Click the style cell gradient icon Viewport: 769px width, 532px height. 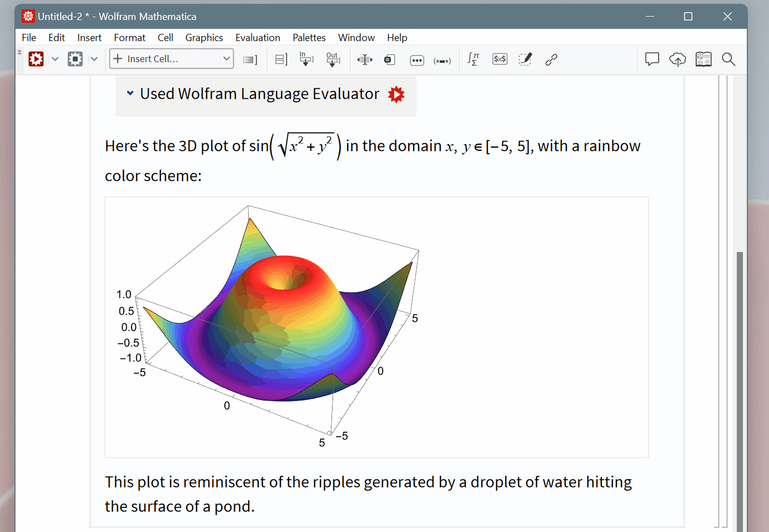pyautogui.click(x=250, y=59)
